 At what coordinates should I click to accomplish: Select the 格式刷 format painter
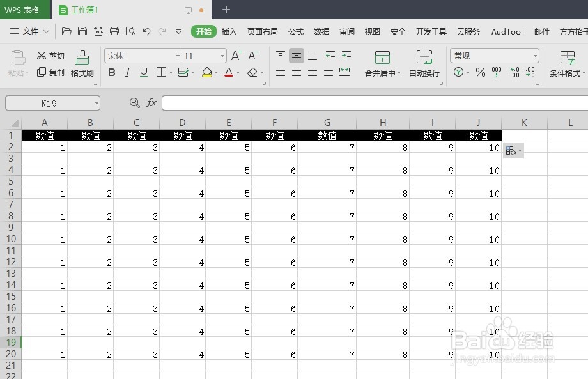point(82,64)
